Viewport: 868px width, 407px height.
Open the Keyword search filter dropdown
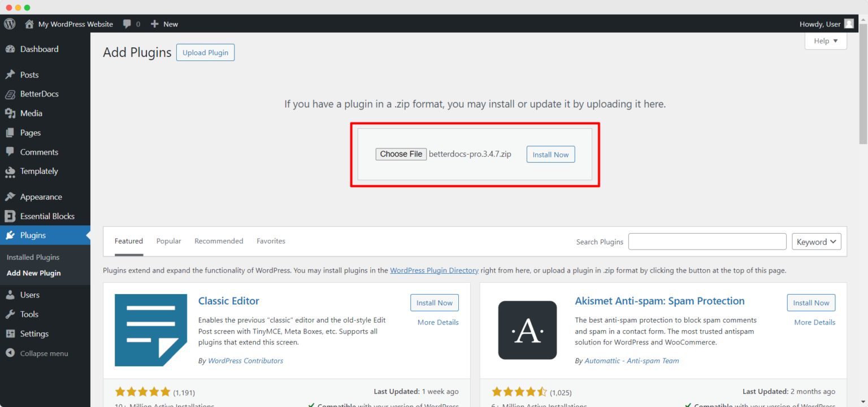pyautogui.click(x=816, y=241)
